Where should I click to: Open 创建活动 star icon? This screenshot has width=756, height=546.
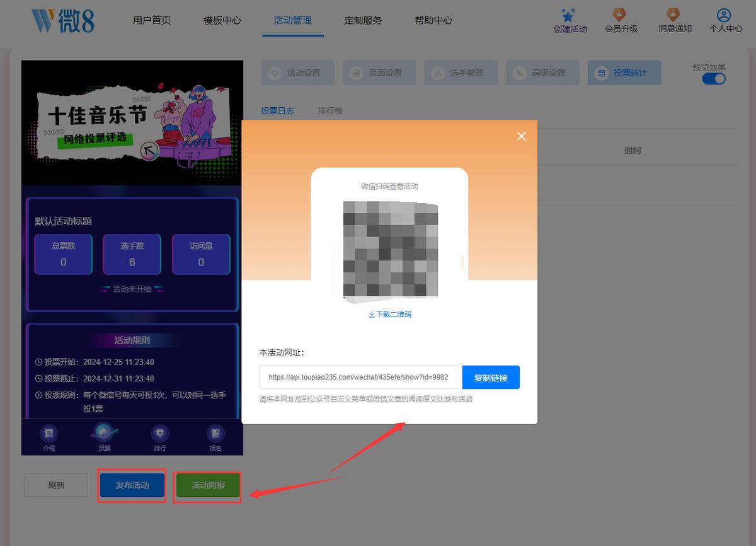point(570,15)
